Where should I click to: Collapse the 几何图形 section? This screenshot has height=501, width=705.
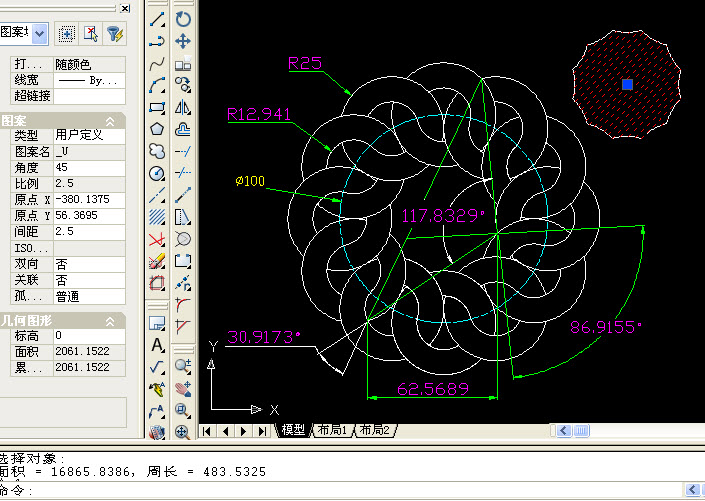coord(110,321)
